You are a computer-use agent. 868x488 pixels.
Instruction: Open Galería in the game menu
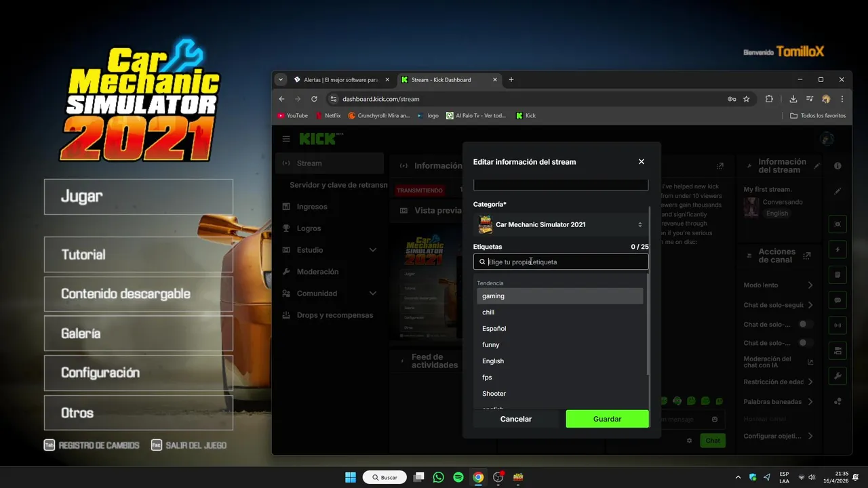coord(138,333)
